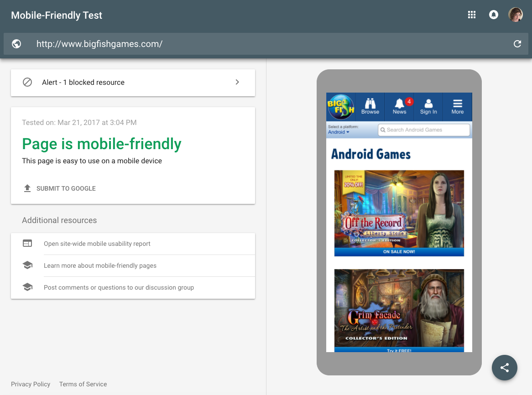
Task: Click 'Tested on: Mar 21, 2017' text
Action: [79, 122]
